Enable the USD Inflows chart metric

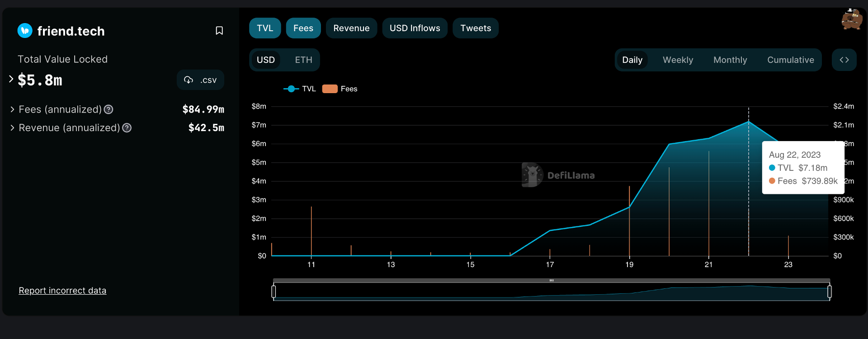[x=415, y=28]
